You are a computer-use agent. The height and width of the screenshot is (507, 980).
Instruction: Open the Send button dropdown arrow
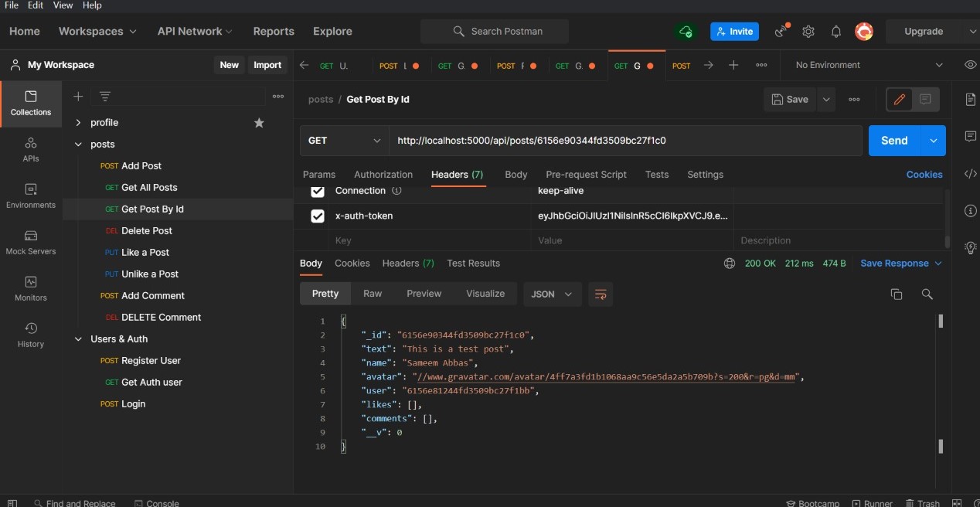934,141
